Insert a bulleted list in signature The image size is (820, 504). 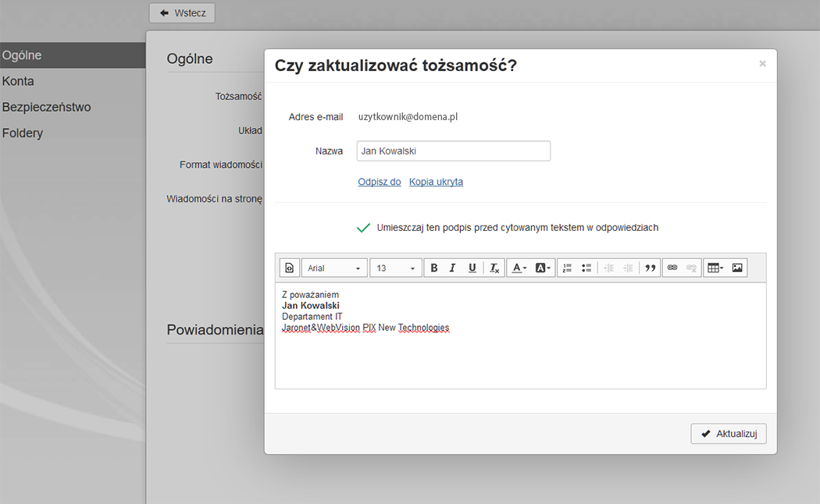586,268
